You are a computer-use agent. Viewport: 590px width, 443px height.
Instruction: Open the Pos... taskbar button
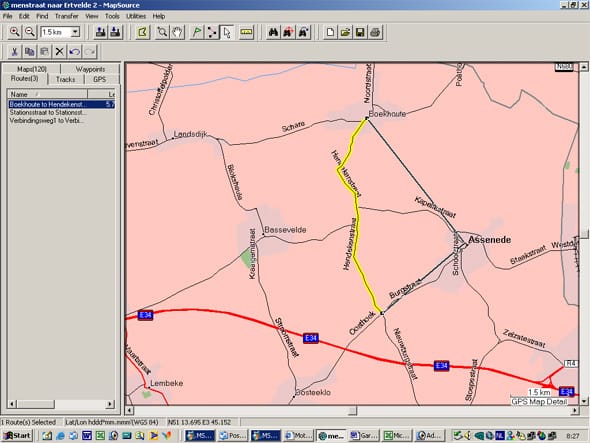click(233, 435)
